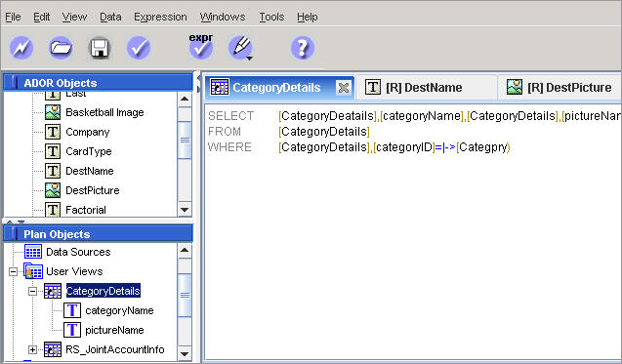Switch to the [R] DestPicture tab
Image resolution: width=622 pixels, height=364 pixels.
tap(560, 87)
